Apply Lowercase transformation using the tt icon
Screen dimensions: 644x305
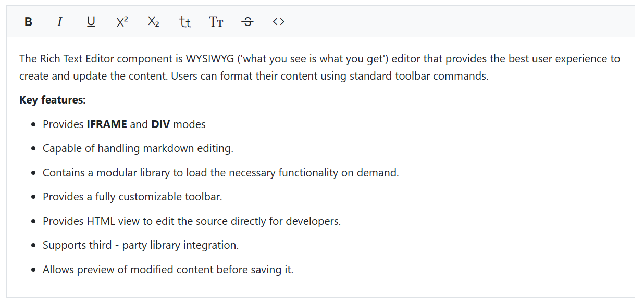[x=184, y=21]
